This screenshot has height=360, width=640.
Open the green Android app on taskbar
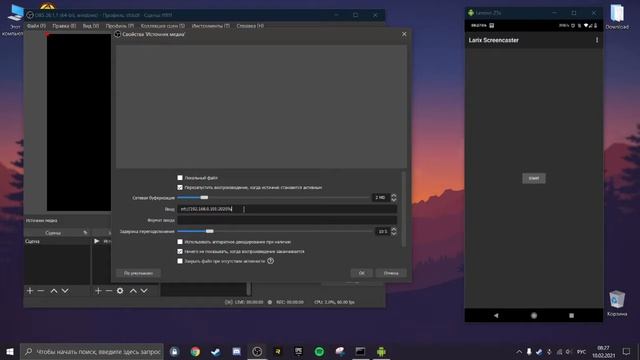coord(381,351)
